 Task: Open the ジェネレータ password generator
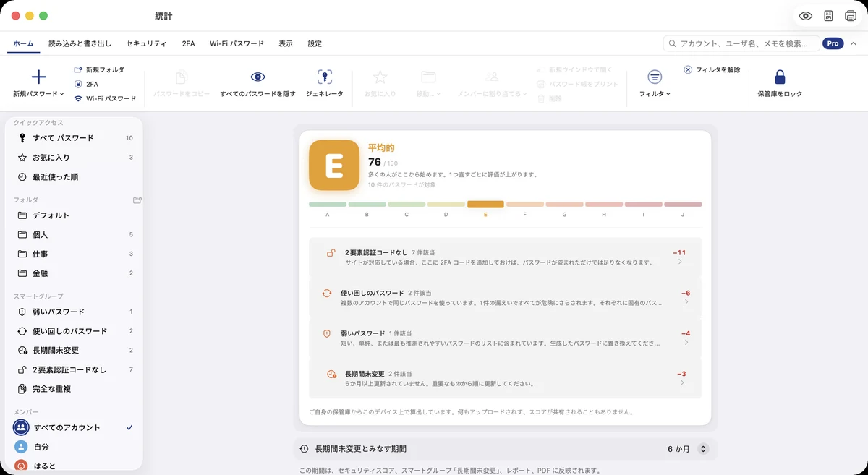coord(325,84)
